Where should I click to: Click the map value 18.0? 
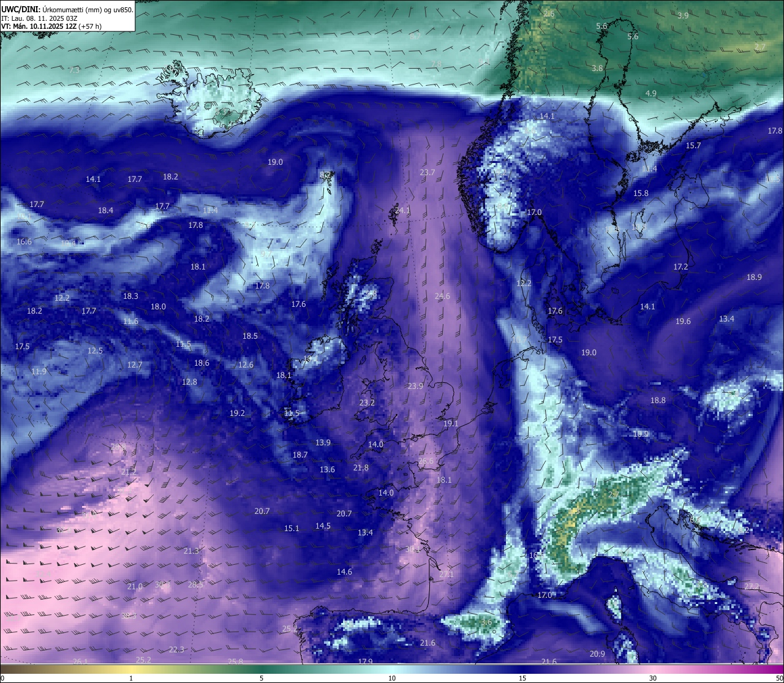[158, 306]
